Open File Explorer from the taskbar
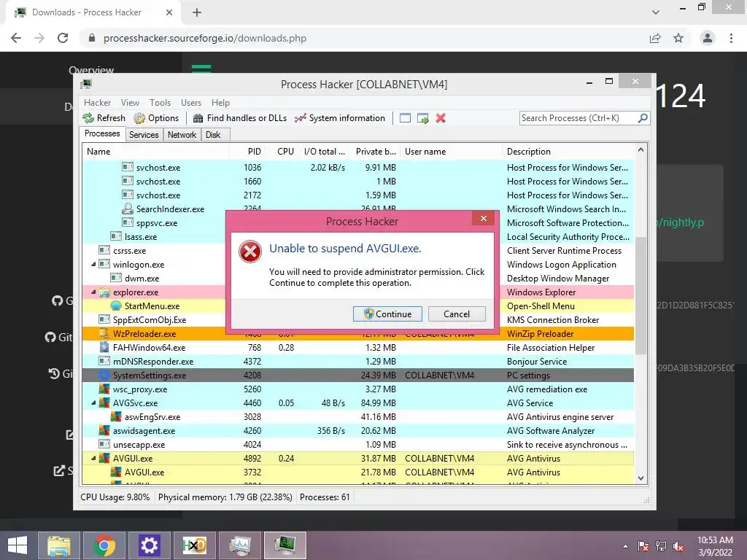Image resolution: width=747 pixels, height=560 pixels. click(59, 545)
